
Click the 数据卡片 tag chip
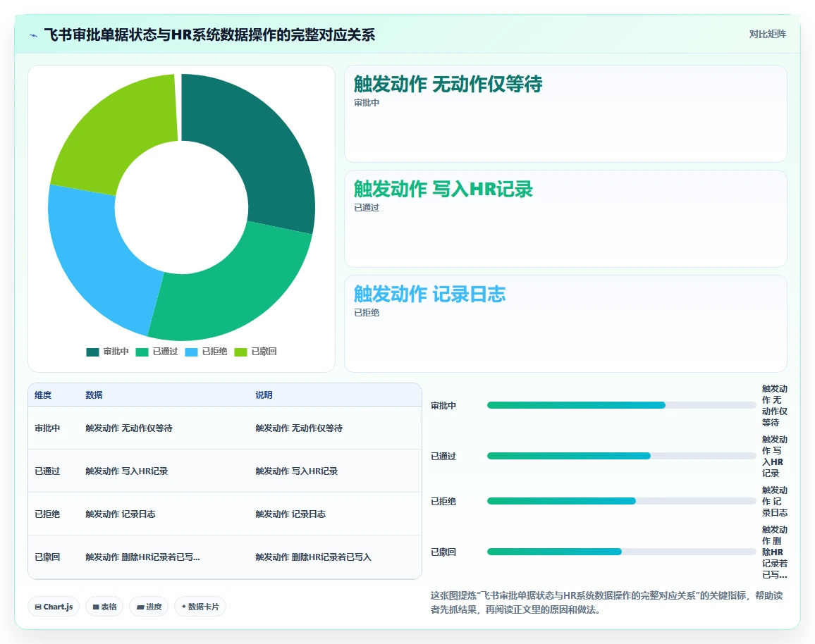pos(200,607)
